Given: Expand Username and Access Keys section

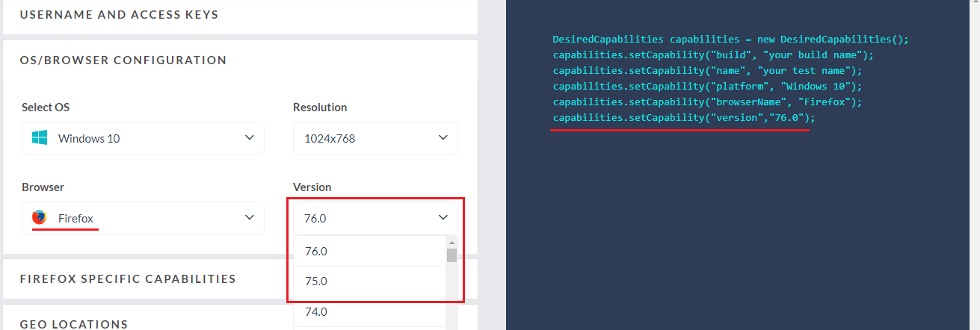Looking at the screenshot, I should tap(120, 14).
